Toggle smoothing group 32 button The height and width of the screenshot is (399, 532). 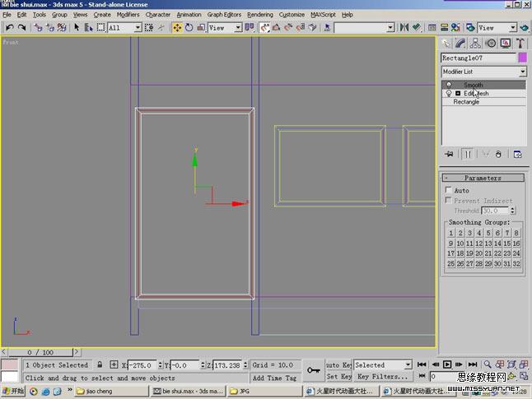[x=516, y=264]
